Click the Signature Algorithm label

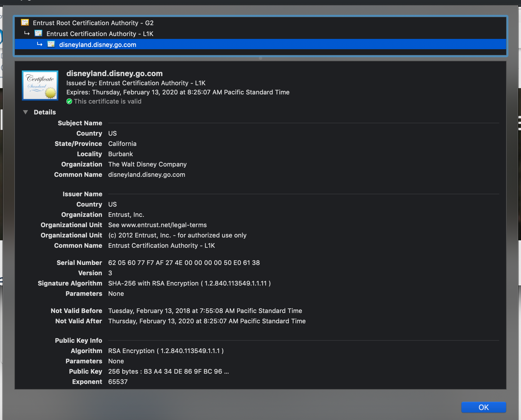tap(70, 283)
